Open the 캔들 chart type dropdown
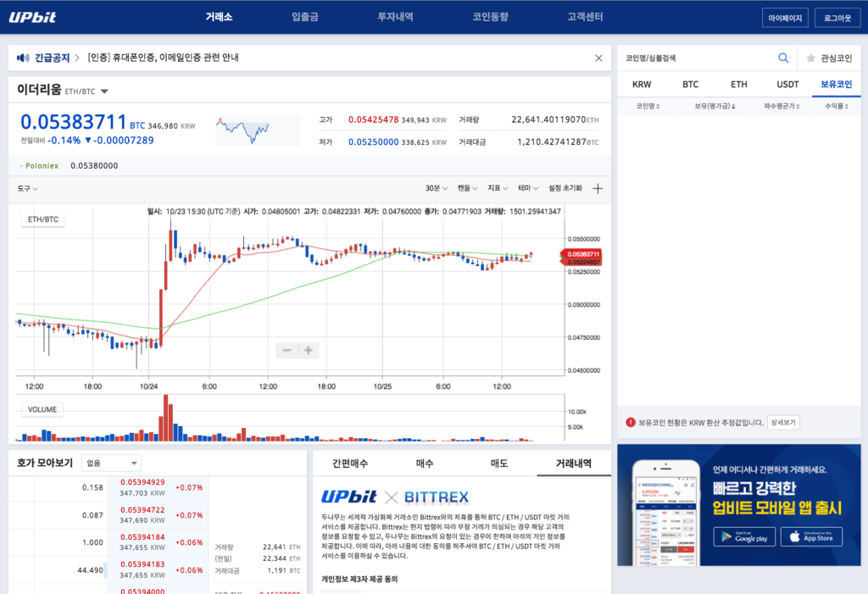 [467, 188]
